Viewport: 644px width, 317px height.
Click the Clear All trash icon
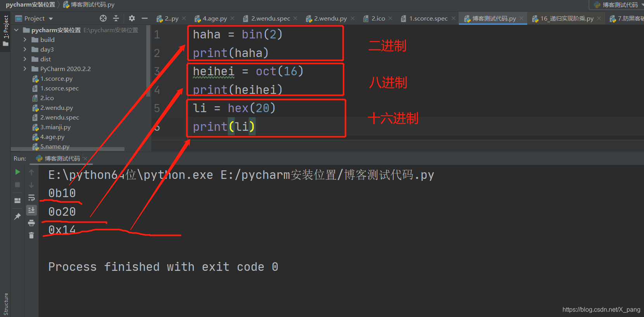[x=31, y=236]
